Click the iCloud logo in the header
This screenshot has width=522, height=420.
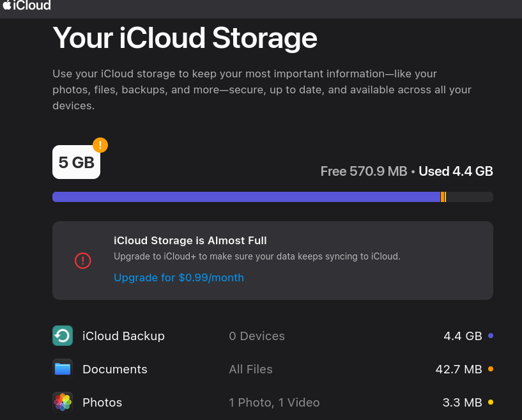click(26, 6)
